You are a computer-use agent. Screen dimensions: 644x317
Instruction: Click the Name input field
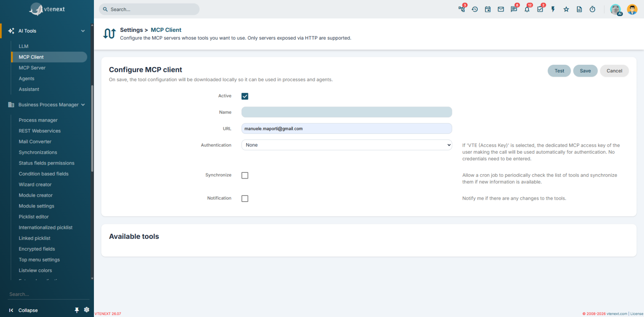(347, 112)
